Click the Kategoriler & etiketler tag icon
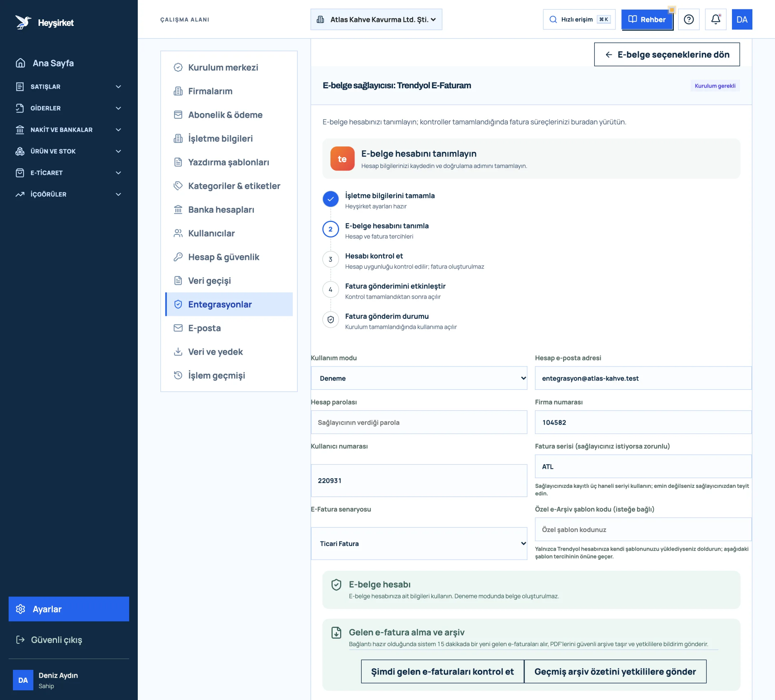Viewport: 775px width, 700px height. [x=178, y=186]
